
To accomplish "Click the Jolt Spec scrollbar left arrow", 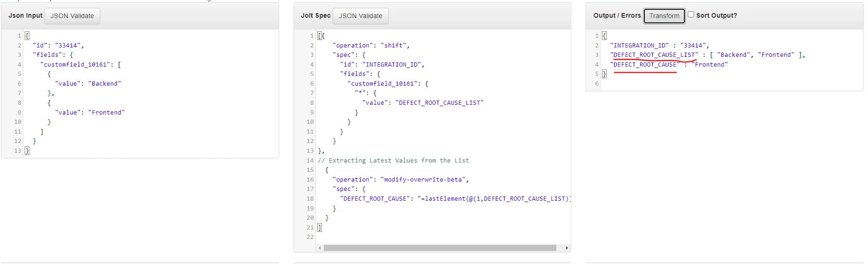I will pos(320,248).
